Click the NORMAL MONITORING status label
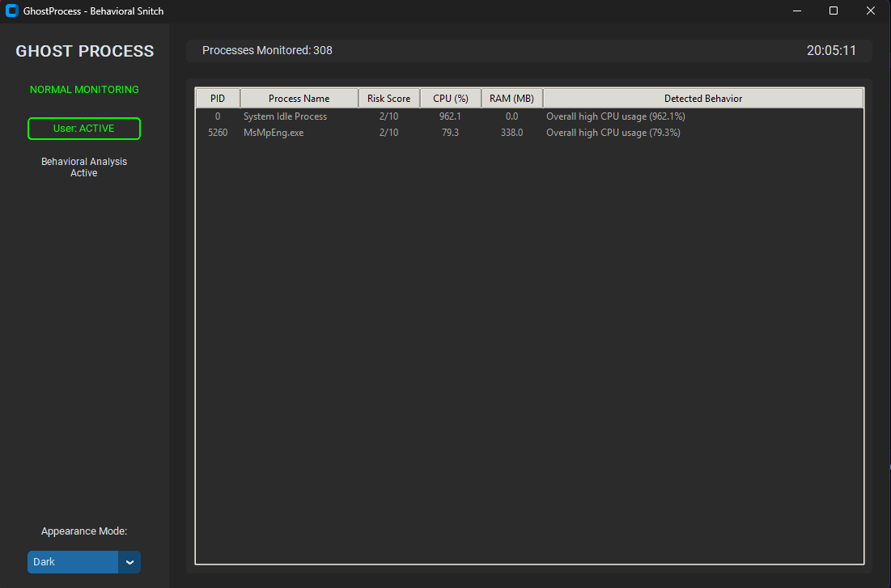 tap(84, 90)
